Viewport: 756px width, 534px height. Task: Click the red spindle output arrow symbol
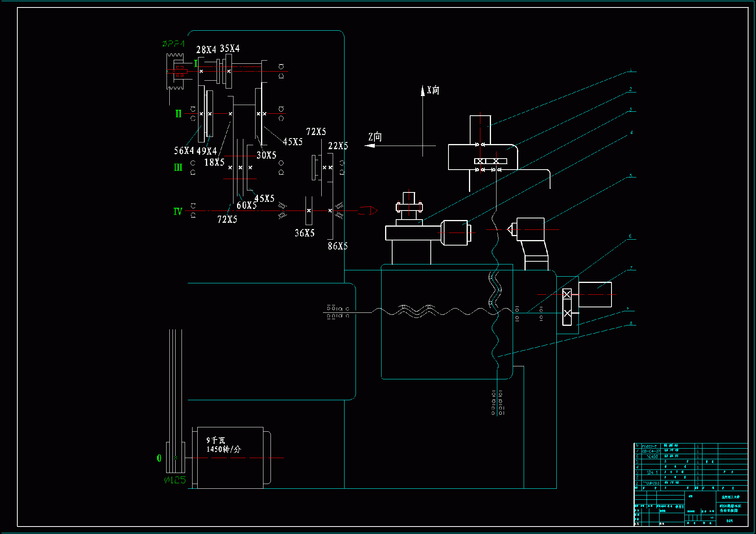[368, 211]
